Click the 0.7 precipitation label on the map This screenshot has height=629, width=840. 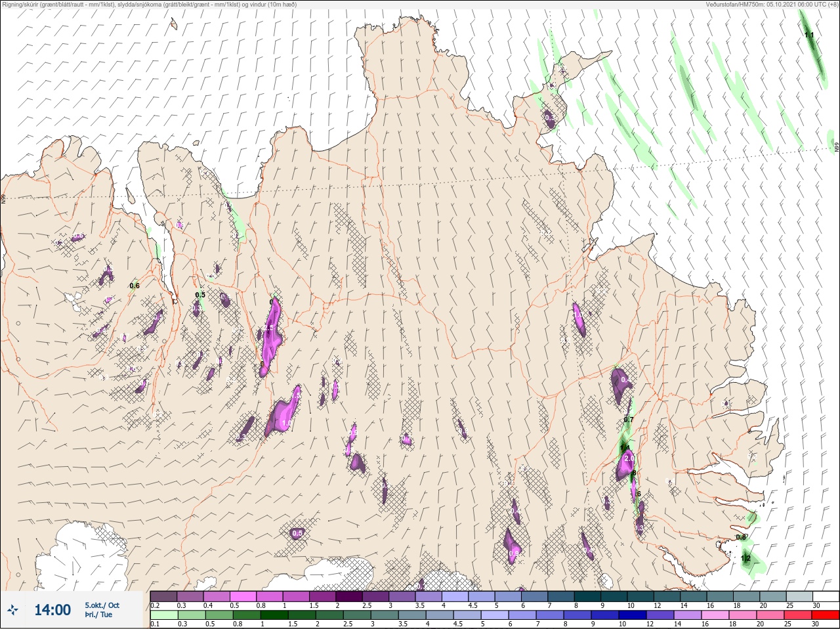point(628,420)
